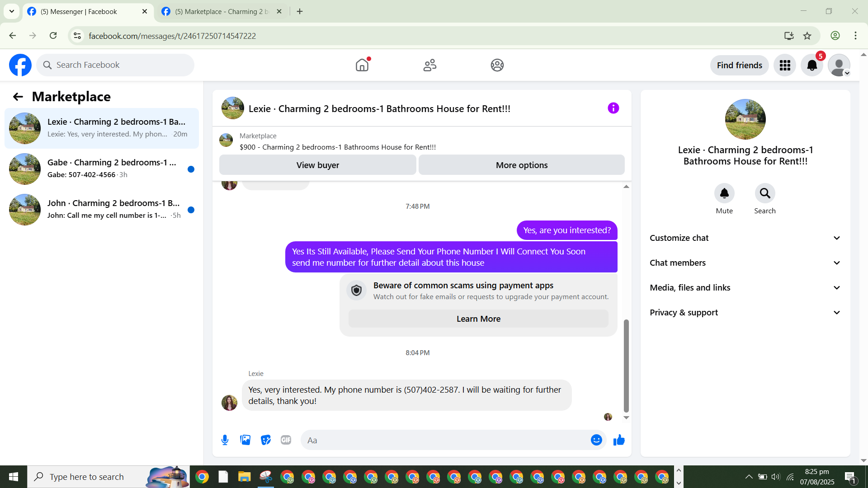This screenshot has height=488, width=868.
Task: Switch to the Marketplace browser tab
Action: 222,12
